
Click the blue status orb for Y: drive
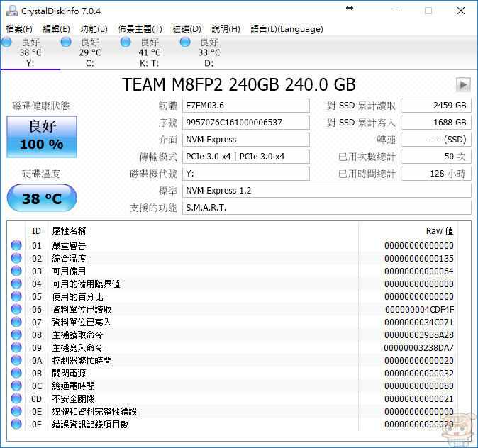[6, 42]
